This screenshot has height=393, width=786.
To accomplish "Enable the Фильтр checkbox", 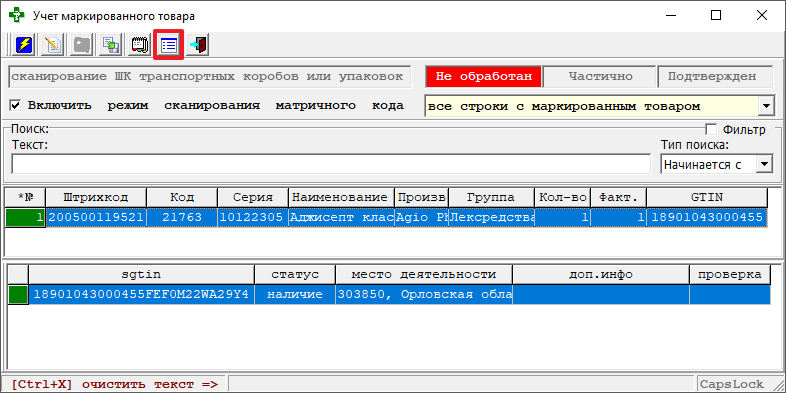I will (x=711, y=130).
